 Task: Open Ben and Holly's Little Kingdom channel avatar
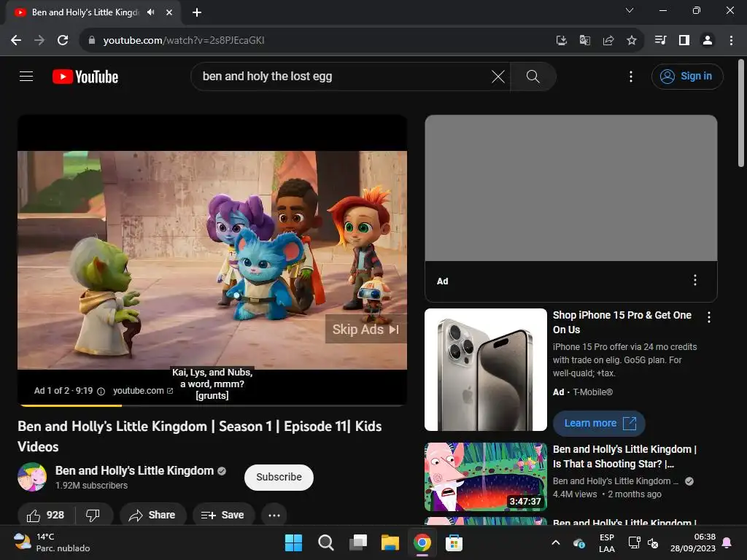(x=32, y=477)
